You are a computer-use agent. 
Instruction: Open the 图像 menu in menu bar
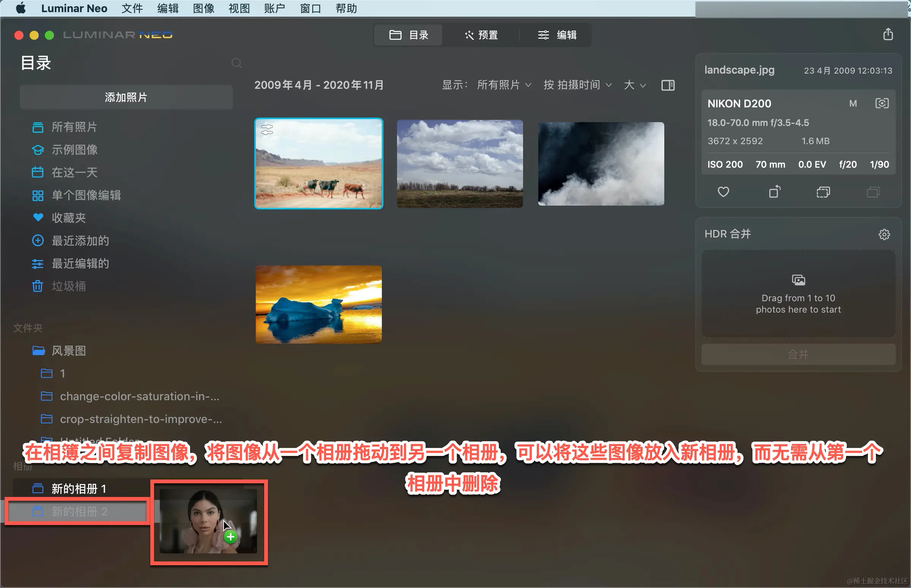[x=203, y=8]
